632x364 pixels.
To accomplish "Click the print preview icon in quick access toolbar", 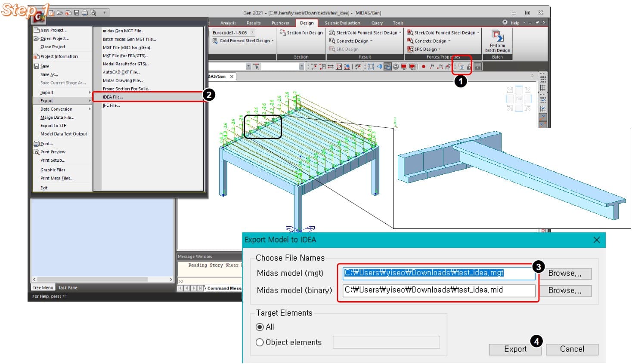I will (x=93, y=13).
